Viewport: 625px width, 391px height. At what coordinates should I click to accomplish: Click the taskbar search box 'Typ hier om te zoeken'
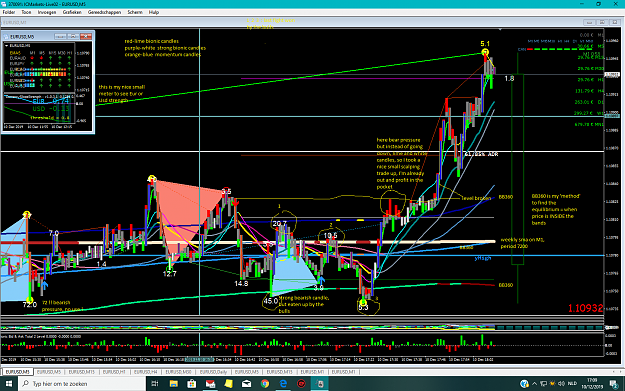(83, 383)
